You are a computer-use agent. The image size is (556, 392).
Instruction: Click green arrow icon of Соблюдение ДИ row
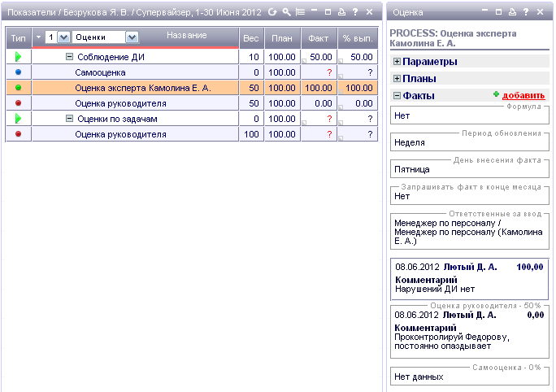[x=18, y=57]
